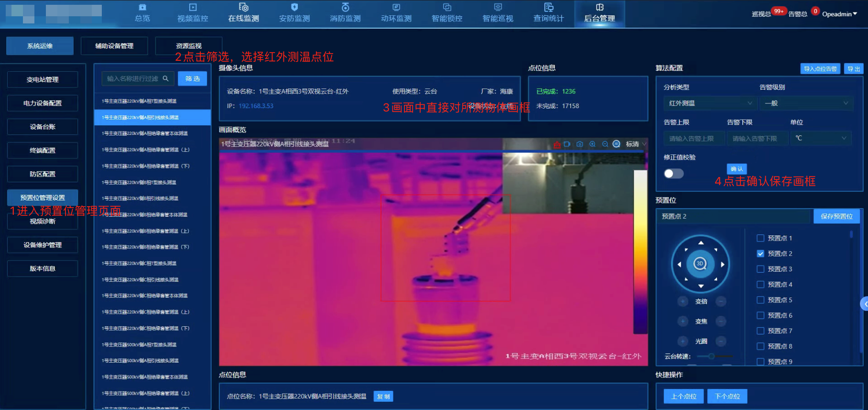Screen dimensions: 868x410
Task: Open the 辅助设备管理 tab
Action: [114, 46]
